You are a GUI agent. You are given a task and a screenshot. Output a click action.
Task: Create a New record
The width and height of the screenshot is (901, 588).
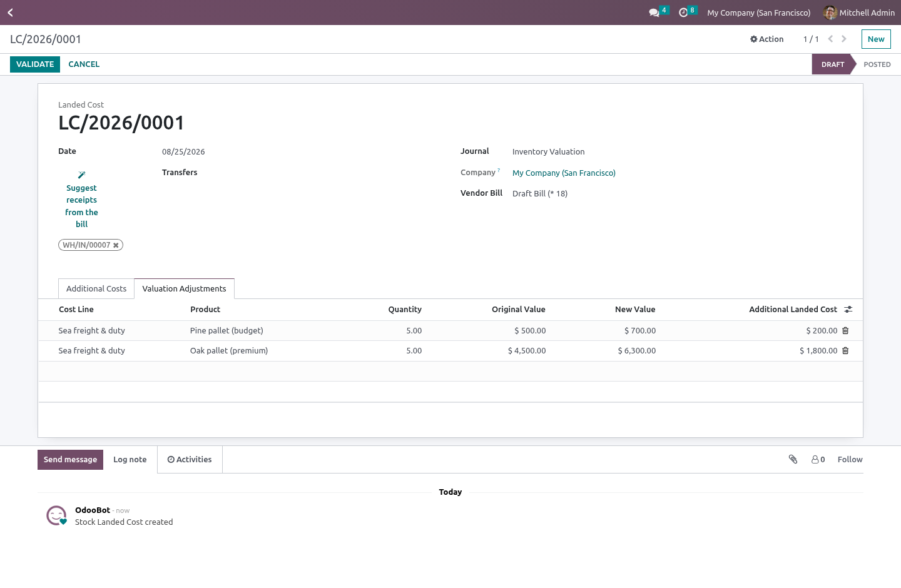pyautogui.click(x=876, y=39)
